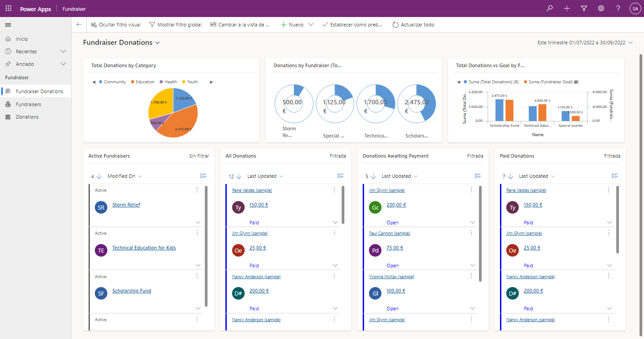Switch All Donations list view layout icon
Image resolution: width=644 pixels, height=339 pixels.
point(341,176)
